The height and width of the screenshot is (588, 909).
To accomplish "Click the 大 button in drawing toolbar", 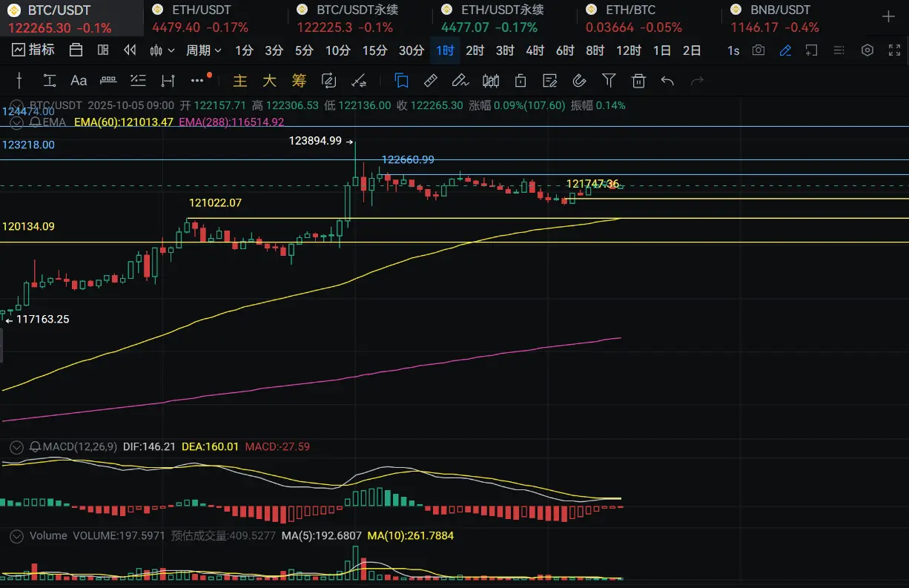I will [x=269, y=81].
